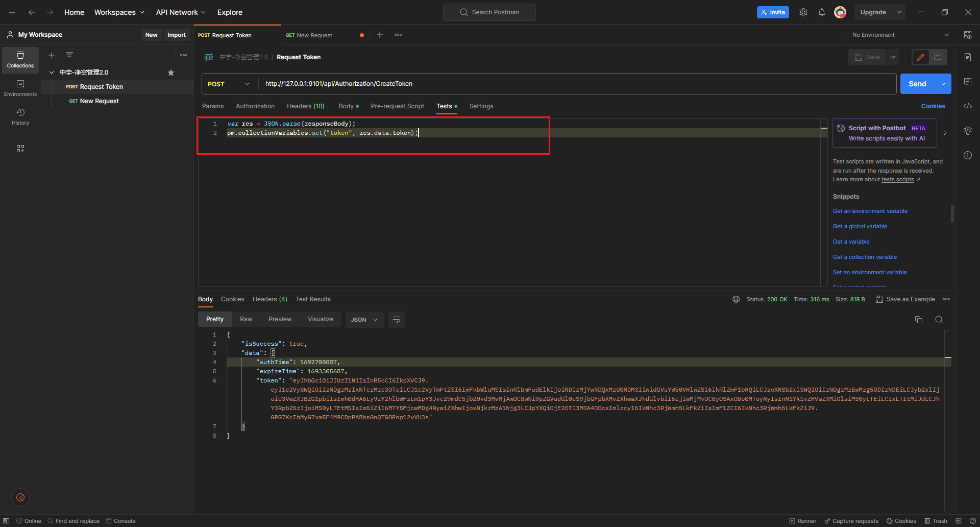
Task: Open the code snippet pane icon
Action: point(968,106)
